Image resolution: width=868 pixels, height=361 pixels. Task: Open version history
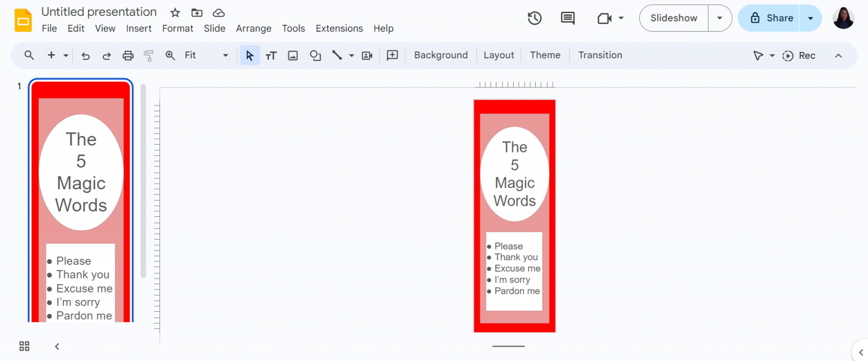pos(534,18)
